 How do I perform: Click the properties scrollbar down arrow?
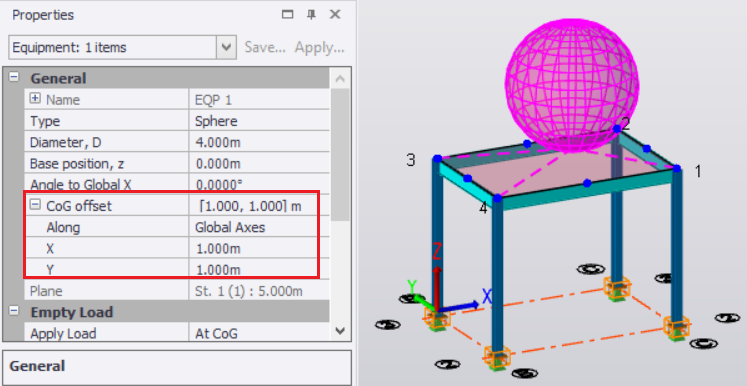340,330
